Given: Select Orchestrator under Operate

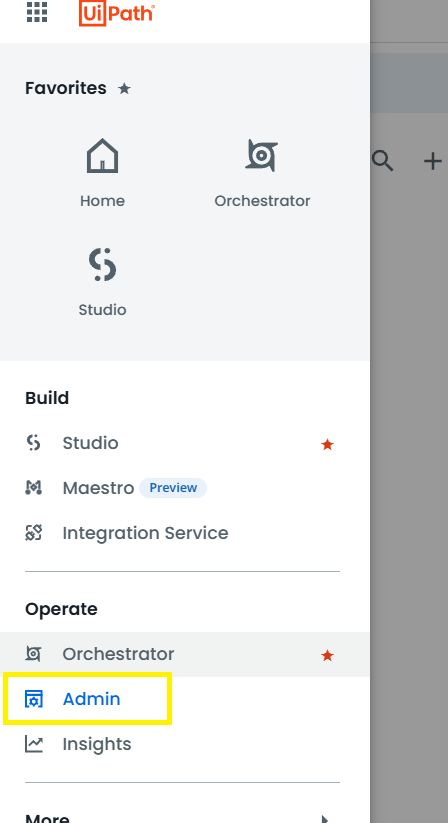Looking at the screenshot, I should tap(183, 654).
